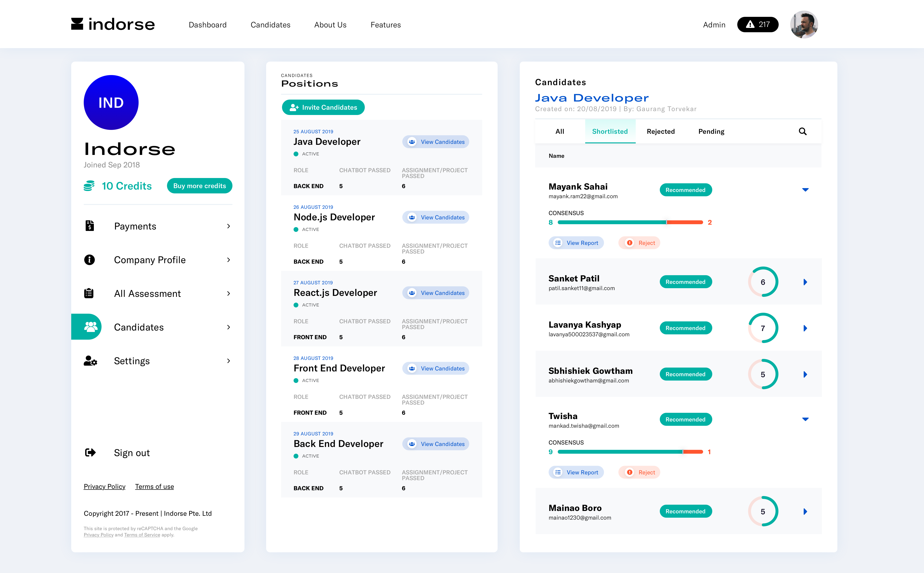
Task: Expand the Candidates sidebar chevron
Action: [229, 327]
